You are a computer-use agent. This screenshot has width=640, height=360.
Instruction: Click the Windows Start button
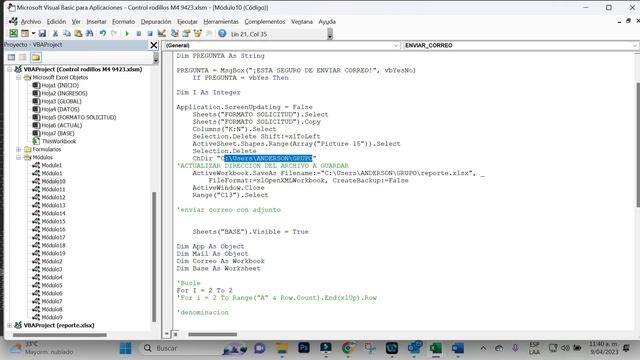click(x=125, y=348)
